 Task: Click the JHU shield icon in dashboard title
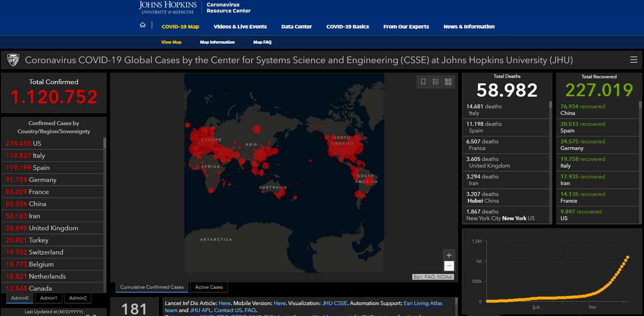click(13, 60)
